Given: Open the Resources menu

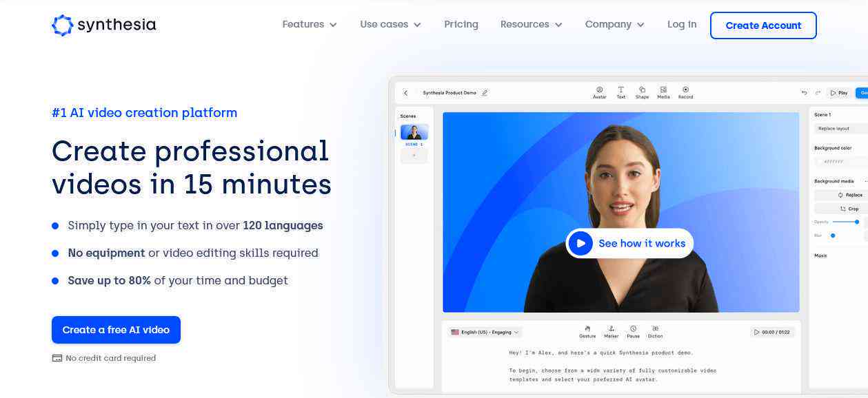Looking at the screenshot, I should point(531,25).
